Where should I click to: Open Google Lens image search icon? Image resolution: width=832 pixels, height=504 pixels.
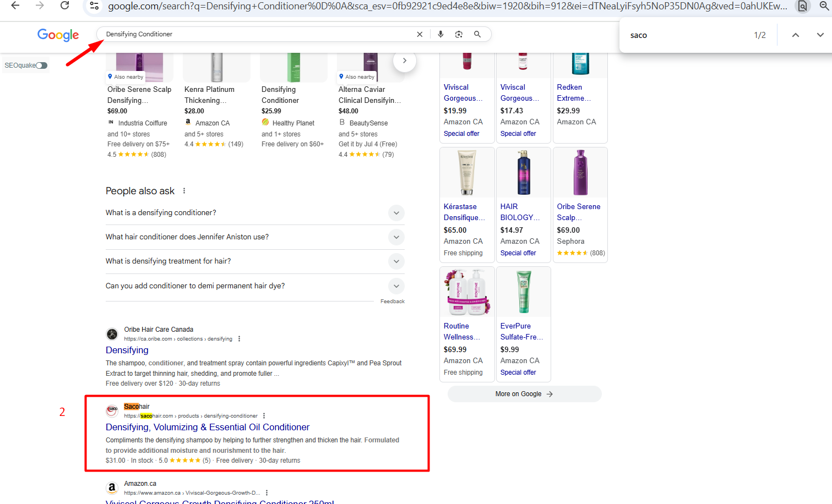pos(459,34)
